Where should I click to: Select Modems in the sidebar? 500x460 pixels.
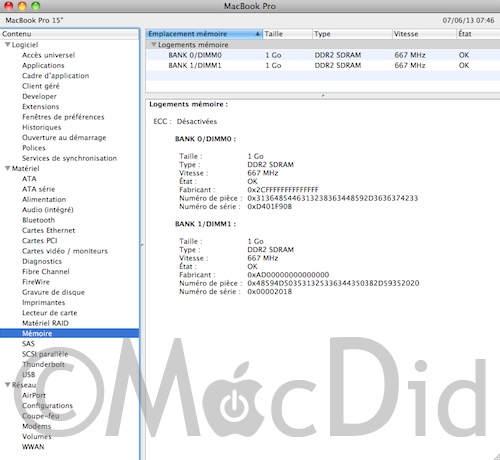(x=36, y=426)
